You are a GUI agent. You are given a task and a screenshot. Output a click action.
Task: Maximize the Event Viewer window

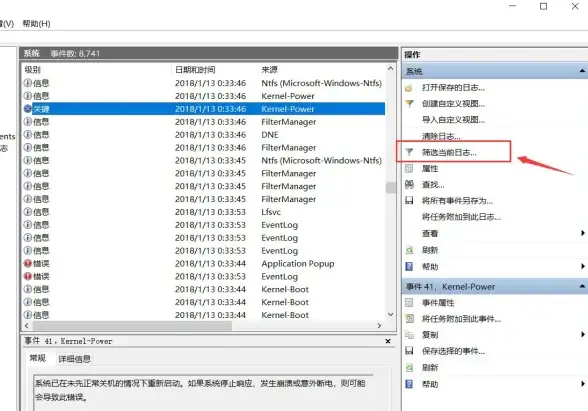(x=543, y=6)
